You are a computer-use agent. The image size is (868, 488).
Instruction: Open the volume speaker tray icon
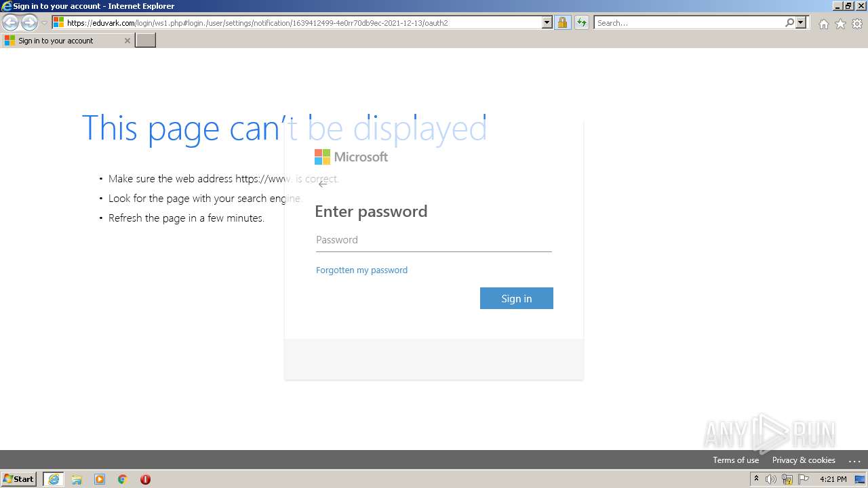(771, 479)
